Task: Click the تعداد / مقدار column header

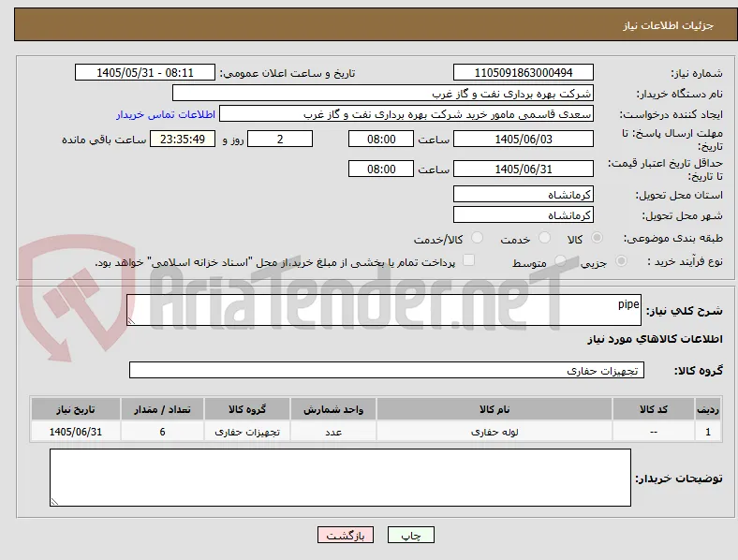Action: [x=162, y=409]
